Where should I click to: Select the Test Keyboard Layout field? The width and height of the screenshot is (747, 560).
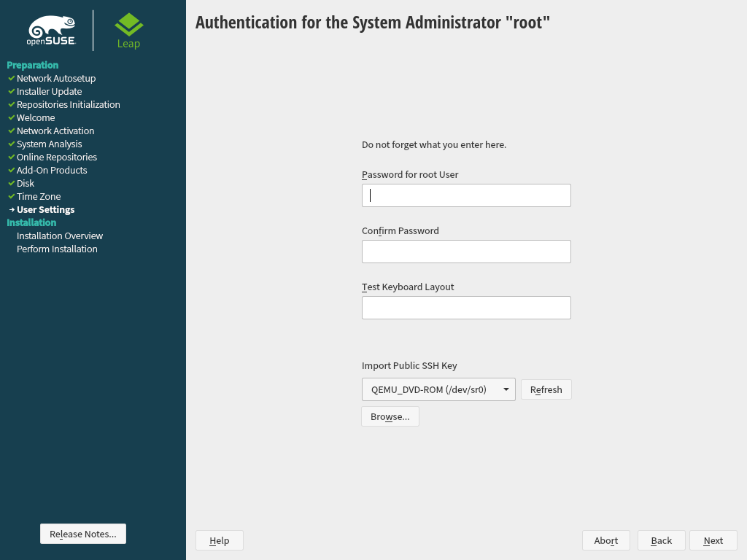click(x=466, y=308)
